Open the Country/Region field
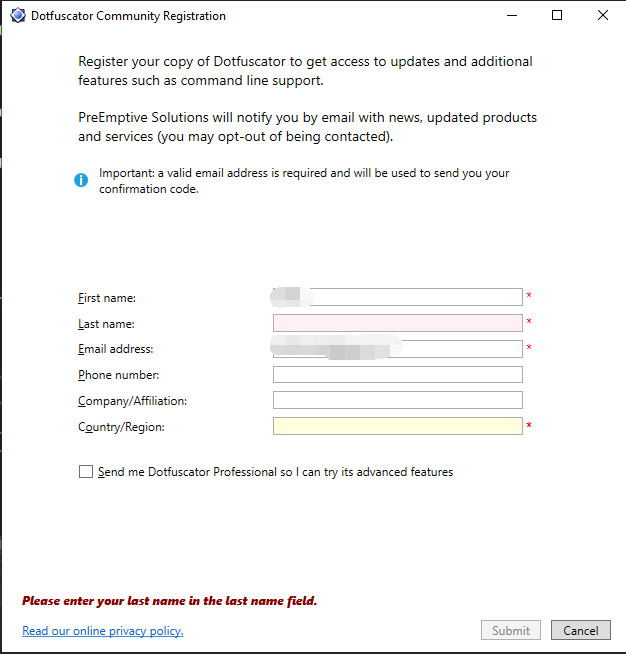The height and width of the screenshot is (654, 626). tap(397, 426)
